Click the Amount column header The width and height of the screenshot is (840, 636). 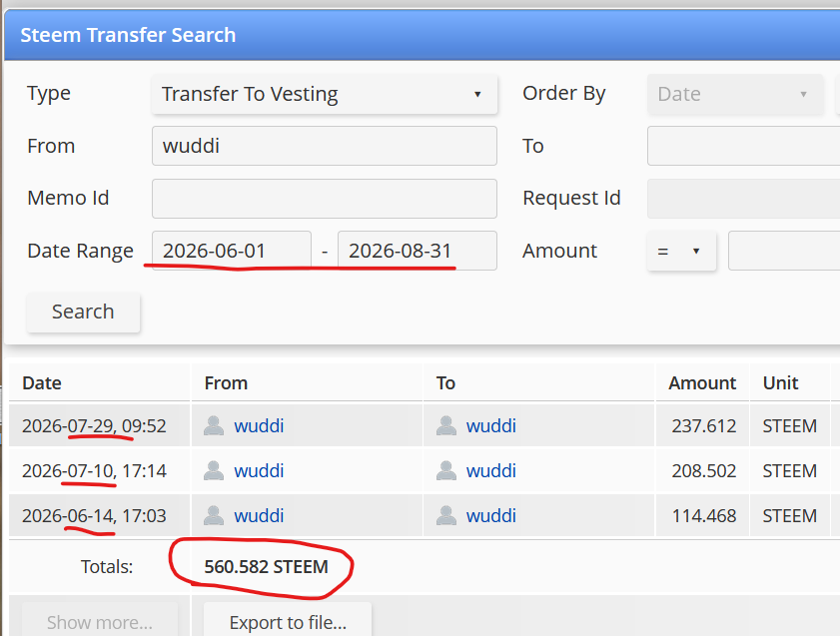702,383
